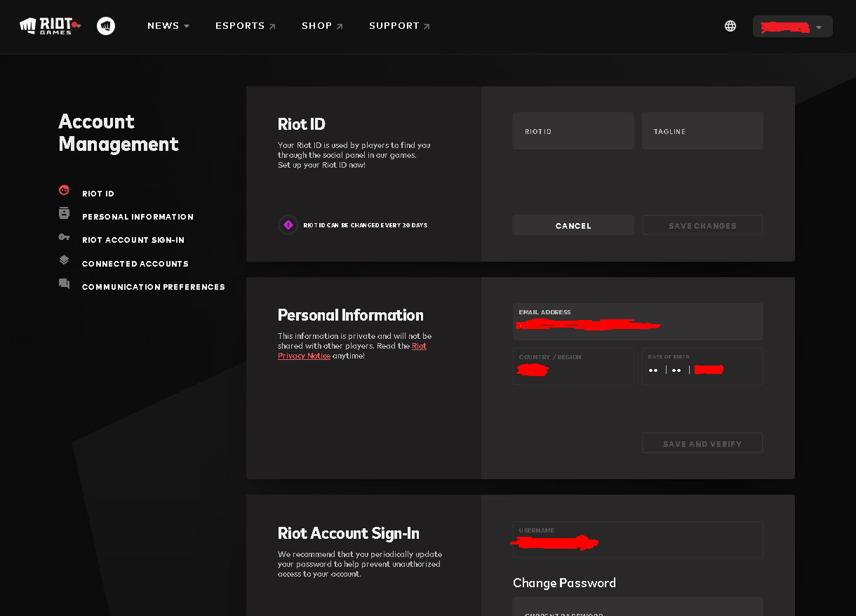Jump to Riot Account Sign-In section
The image size is (856, 616).
[133, 240]
